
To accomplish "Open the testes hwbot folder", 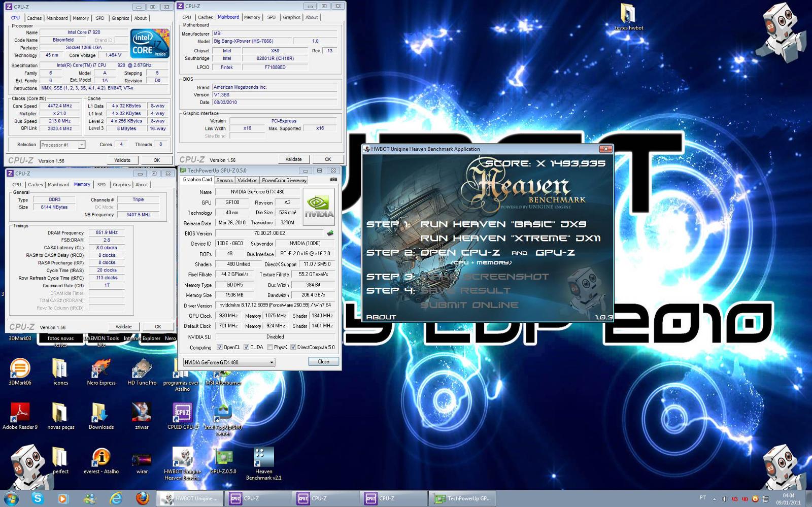I will pyautogui.click(x=628, y=16).
